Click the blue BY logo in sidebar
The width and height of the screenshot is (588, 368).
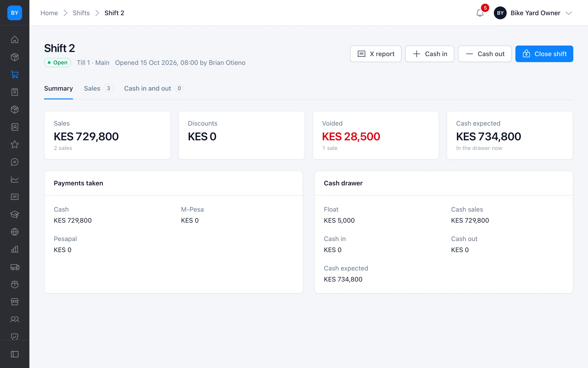click(x=14, y=13)
